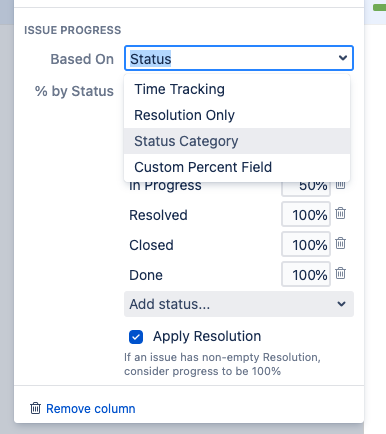Click the Apply Resolution label text
The image size is (386, 434).
pyautogui.click(x=207, y=336)
